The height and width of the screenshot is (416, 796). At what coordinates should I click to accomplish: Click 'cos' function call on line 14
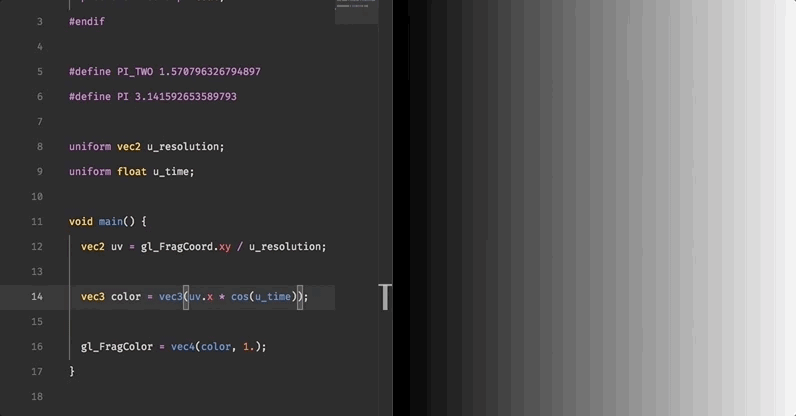pos(240,297)
